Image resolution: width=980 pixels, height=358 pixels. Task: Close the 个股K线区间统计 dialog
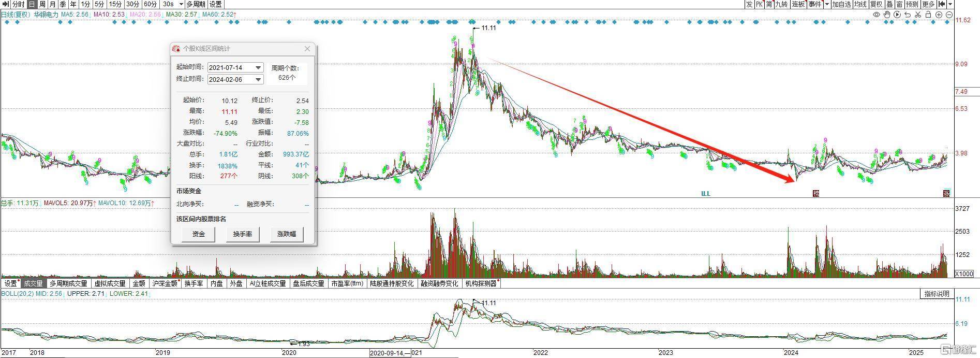(x=307, y=49)
